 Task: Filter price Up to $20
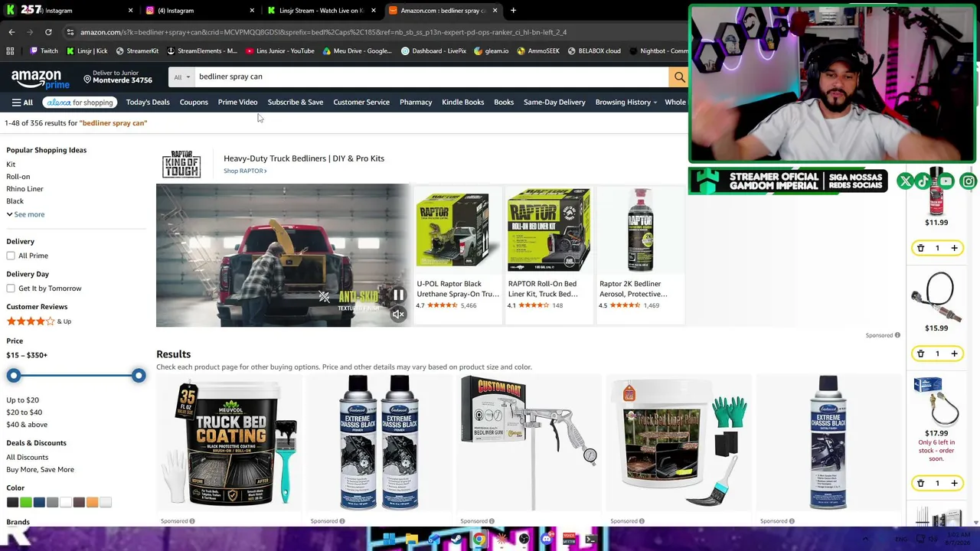point(22,400)
